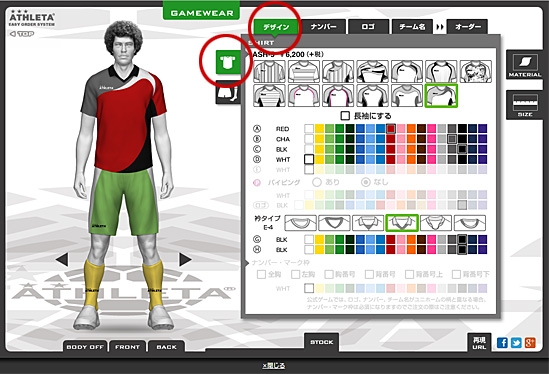549x374 pixels.
Task: Share on Facebook icon
Action: (x=502, y=342)
